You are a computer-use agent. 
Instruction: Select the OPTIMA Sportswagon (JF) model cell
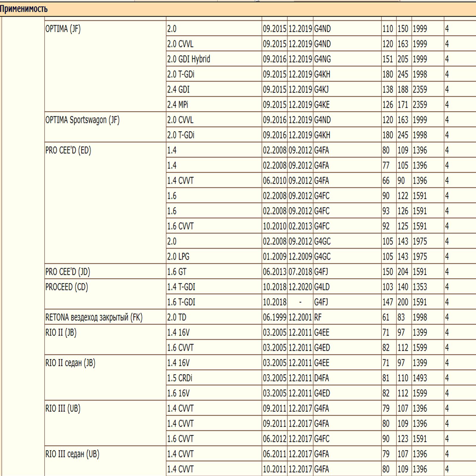82,120
